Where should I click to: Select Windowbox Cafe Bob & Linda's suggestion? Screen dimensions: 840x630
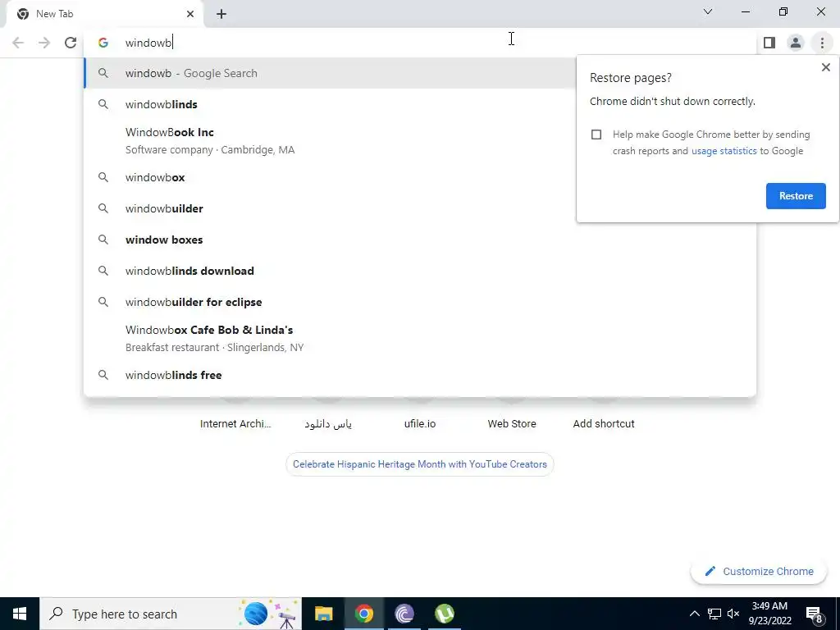tap(420, 338)
